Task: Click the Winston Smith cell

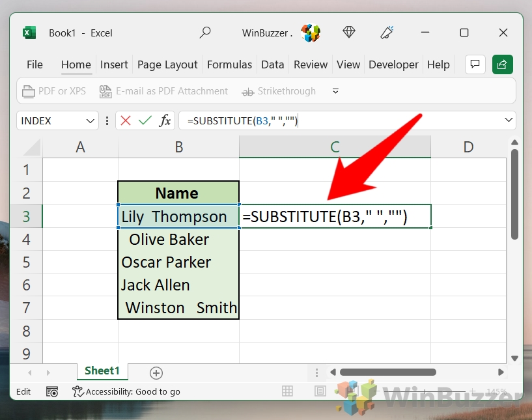Action: tap(178, 308)
